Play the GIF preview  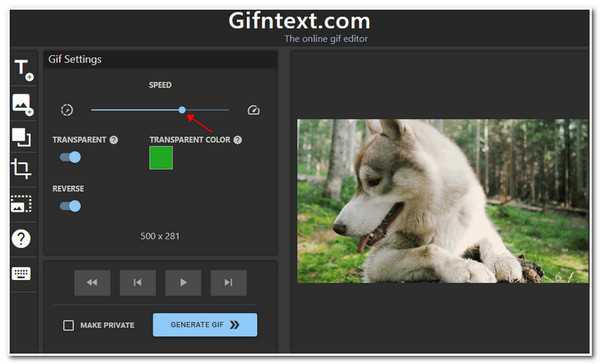click(183, 283)
